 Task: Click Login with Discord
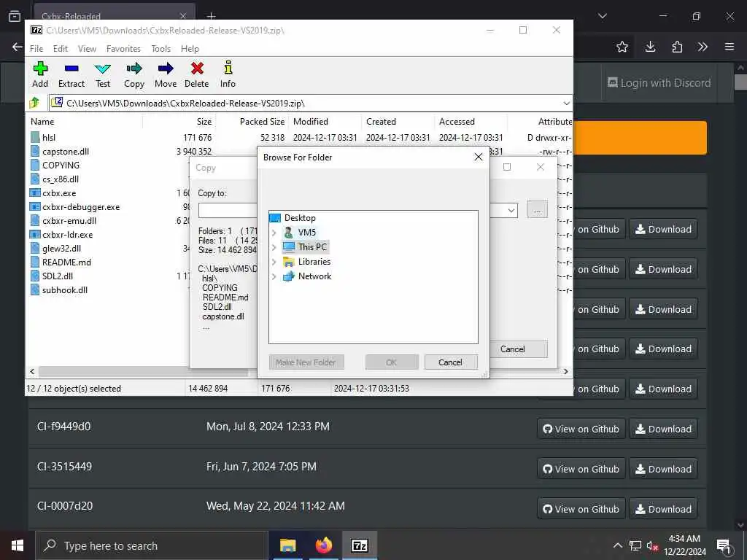pos(659,83)
